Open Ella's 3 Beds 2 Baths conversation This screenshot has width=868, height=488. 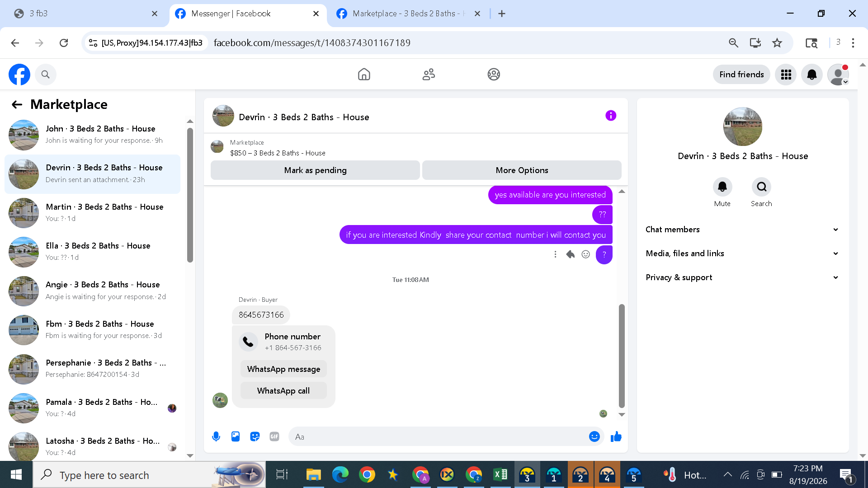[x=92, y=252]
